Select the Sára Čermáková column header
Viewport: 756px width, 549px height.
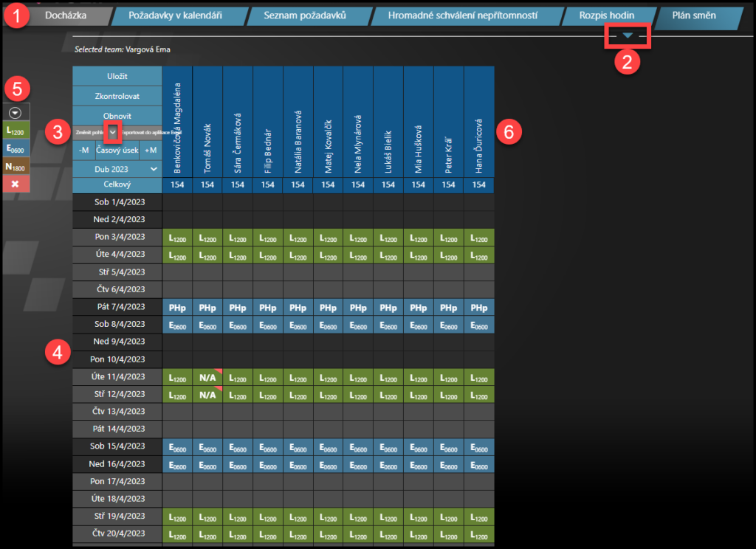click(x=238, y=122)
